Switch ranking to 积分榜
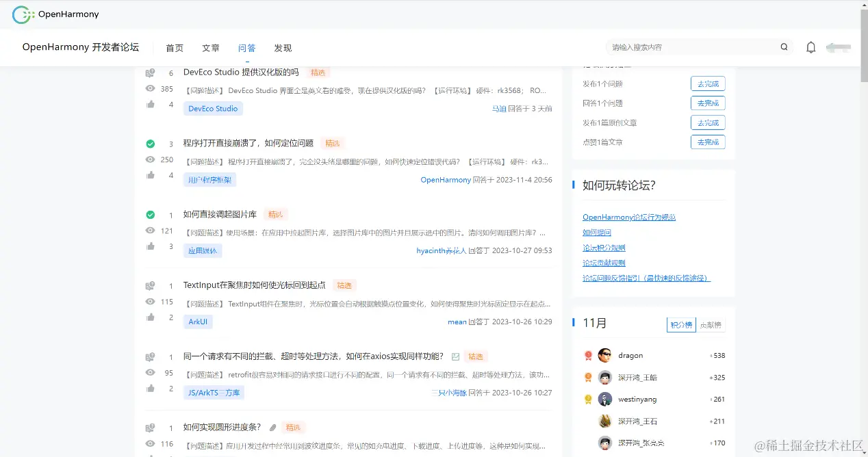The height and width of the screenshot is (457, 868). click(681, 325)
